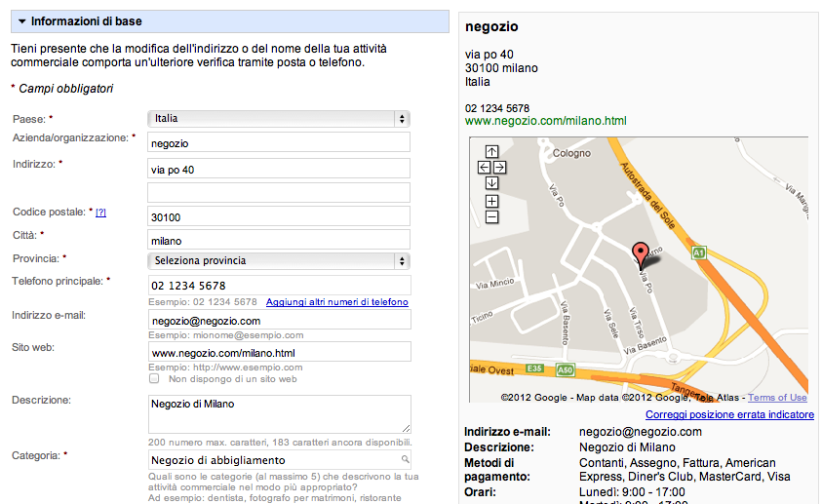Click the Descrizione text area
Image resolution: width=822 pixels, height=504 pixels.
278,413
